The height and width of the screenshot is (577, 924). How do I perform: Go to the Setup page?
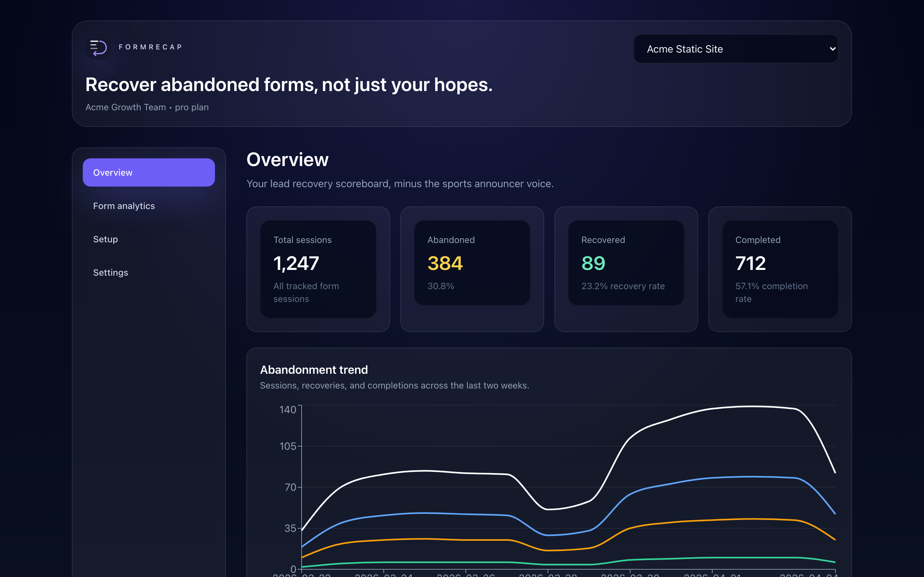coord(106,239)
